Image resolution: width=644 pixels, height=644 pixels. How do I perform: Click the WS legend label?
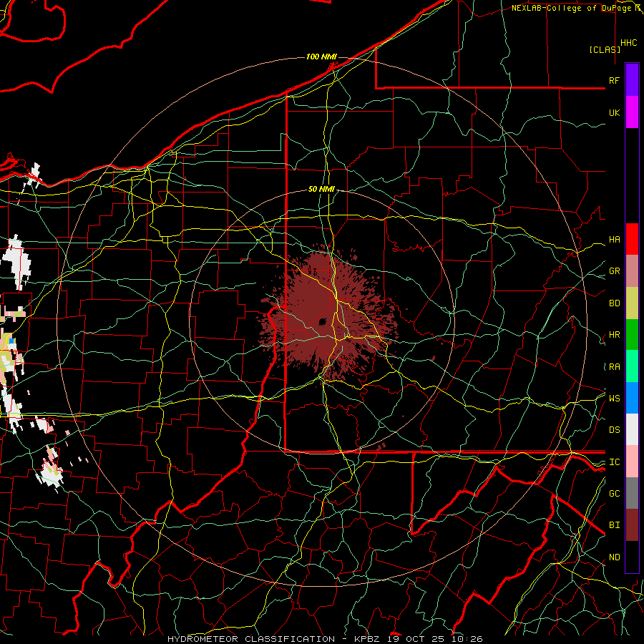pyautogui.click(x=614, y=398)
